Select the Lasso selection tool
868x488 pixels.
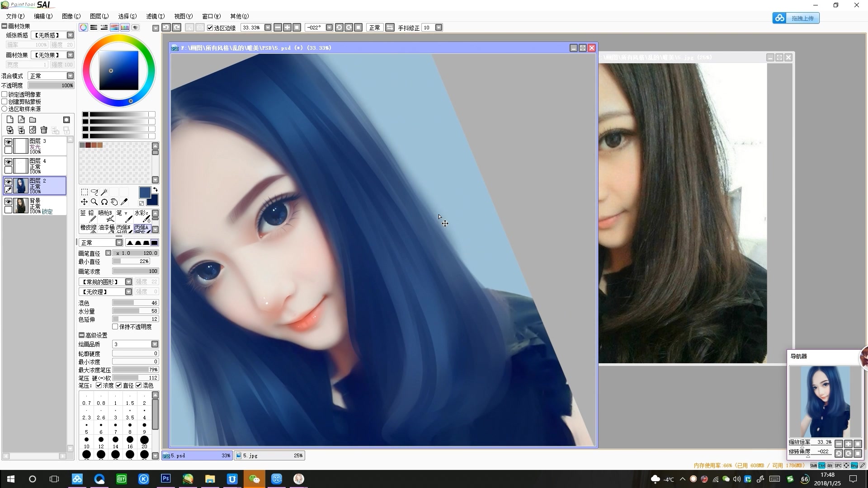(x=94, y=192)
